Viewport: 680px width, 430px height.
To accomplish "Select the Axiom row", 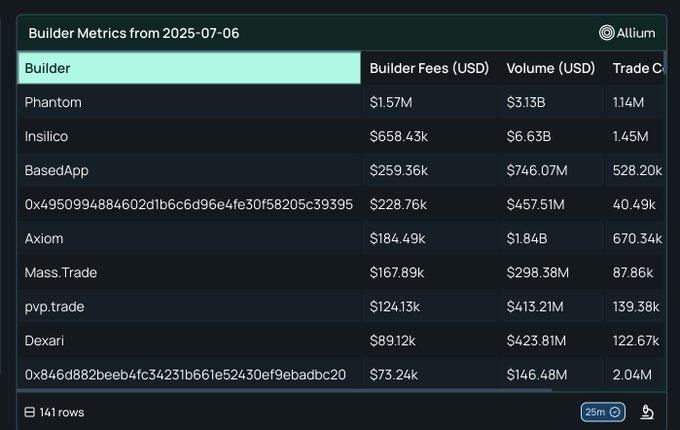I will [x=341, y=238].
